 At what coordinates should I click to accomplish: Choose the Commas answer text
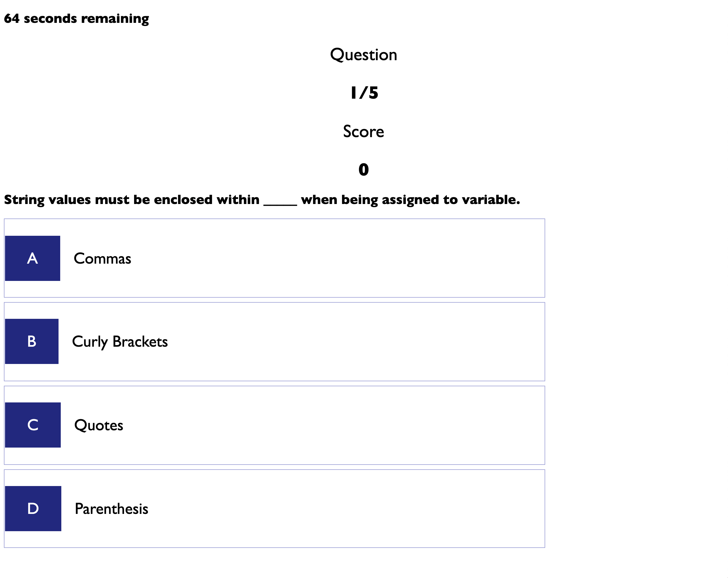tap(102, 259)
